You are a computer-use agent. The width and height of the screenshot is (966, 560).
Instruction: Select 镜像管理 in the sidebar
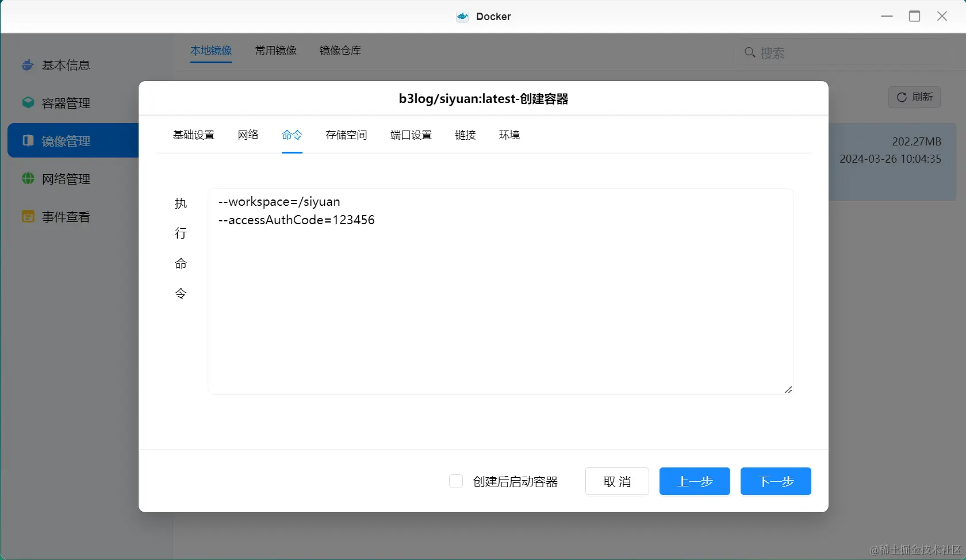click(x=73, y=140)
